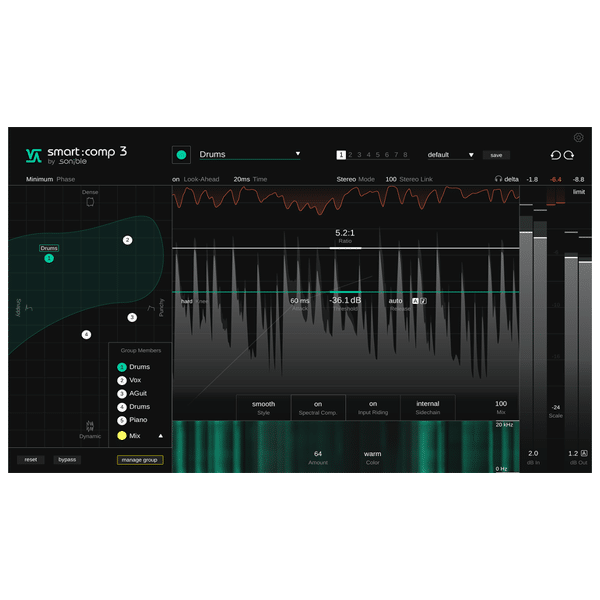Click the smart:comp 3 sonible logo

pos(76,155)
